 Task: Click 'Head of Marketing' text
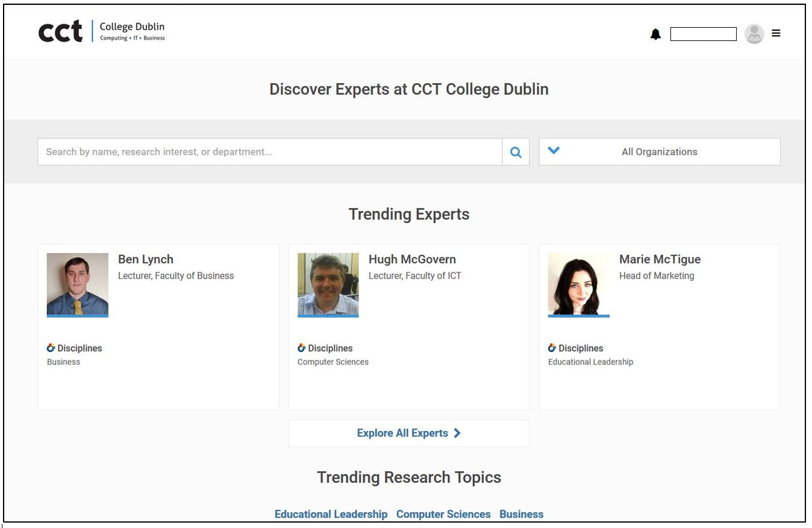click(657, 275)
